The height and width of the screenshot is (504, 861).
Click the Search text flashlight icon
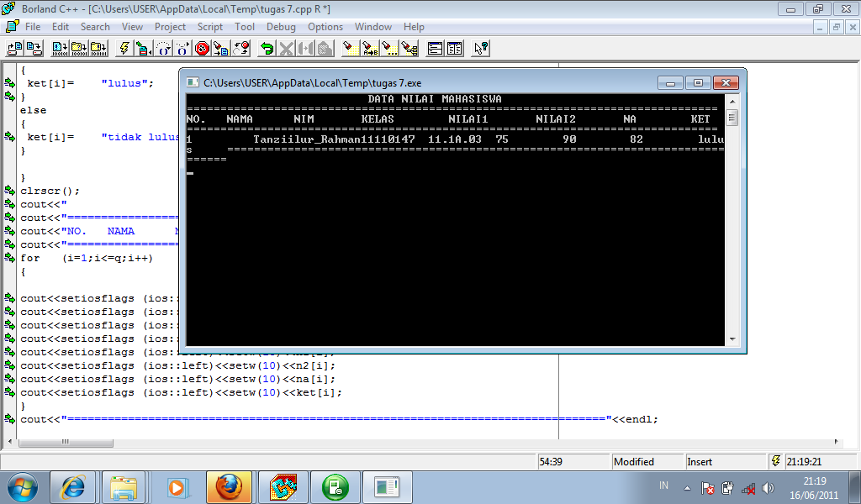click(351, 48)
